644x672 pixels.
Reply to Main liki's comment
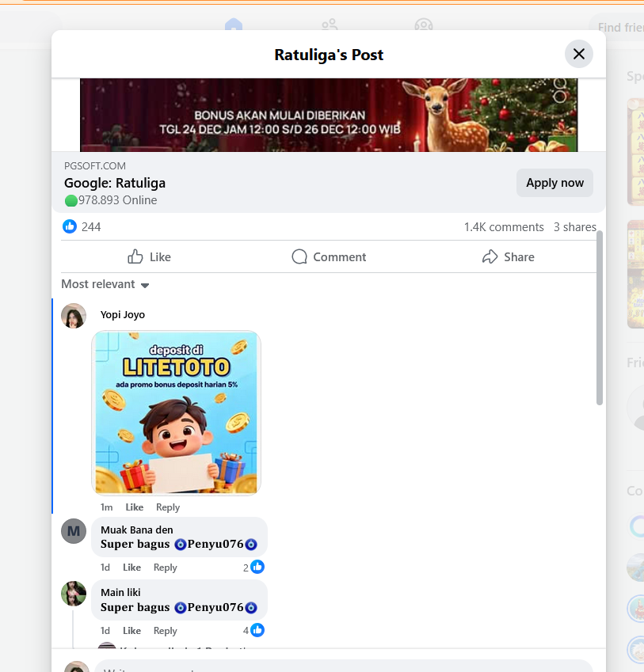[x=165, y=630]
